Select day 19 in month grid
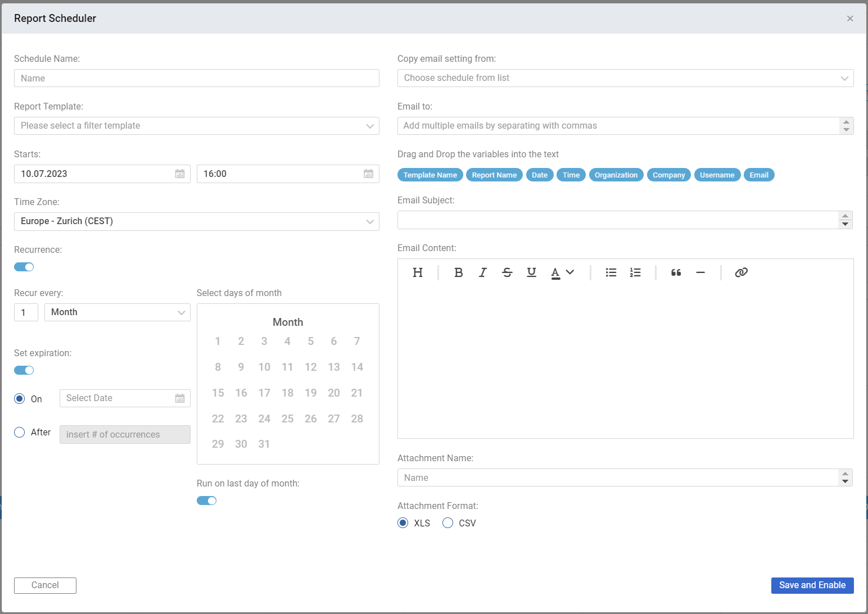The image size is (868, 614). (x=310, y=393)
